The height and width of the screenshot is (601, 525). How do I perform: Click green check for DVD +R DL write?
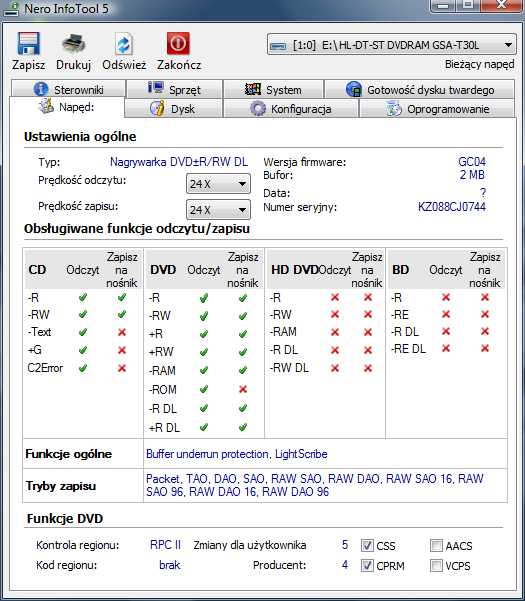click(x=243, y=427)
